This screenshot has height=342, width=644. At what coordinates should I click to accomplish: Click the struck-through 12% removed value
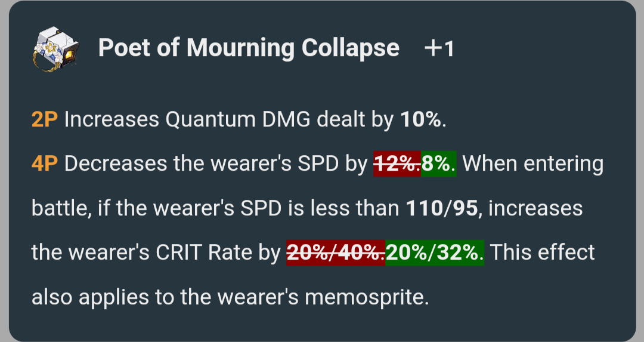pos(397,164)
